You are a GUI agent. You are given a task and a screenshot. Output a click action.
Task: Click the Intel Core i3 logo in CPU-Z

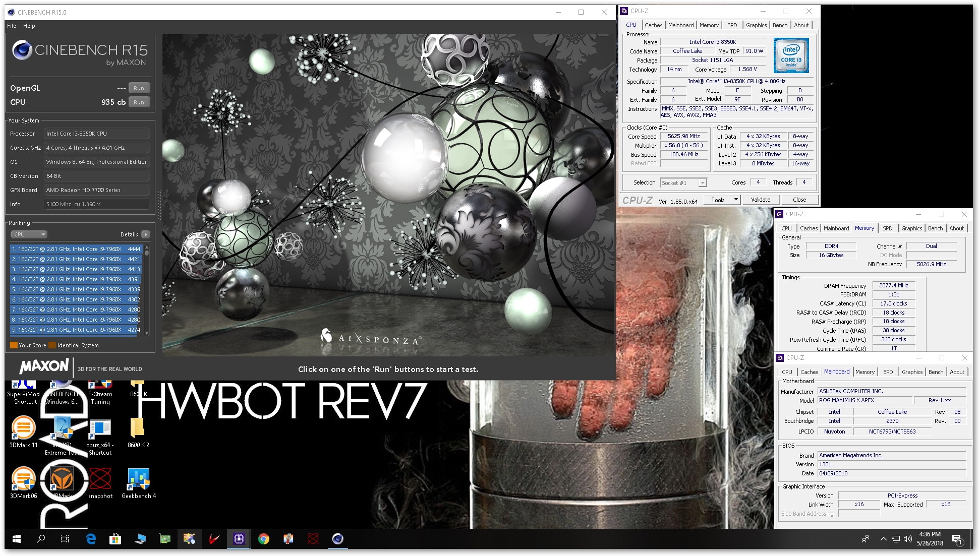tap(791, 56)
